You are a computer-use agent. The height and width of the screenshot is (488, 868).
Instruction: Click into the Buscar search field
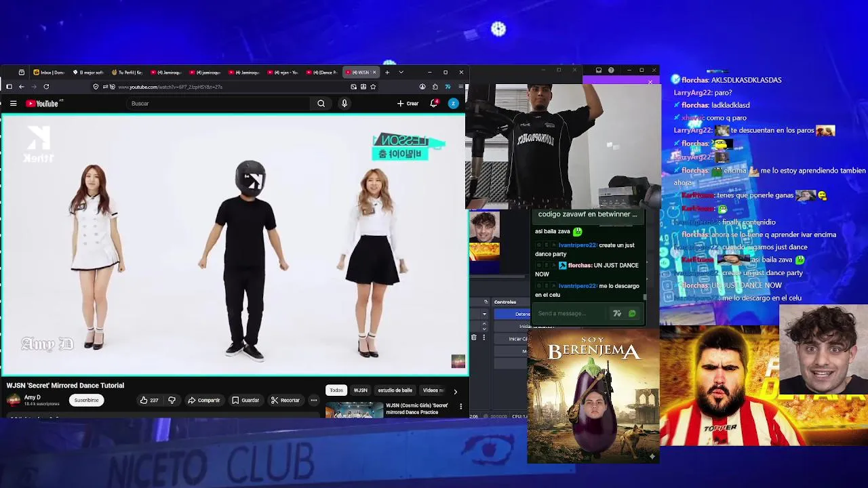point(219,104)
